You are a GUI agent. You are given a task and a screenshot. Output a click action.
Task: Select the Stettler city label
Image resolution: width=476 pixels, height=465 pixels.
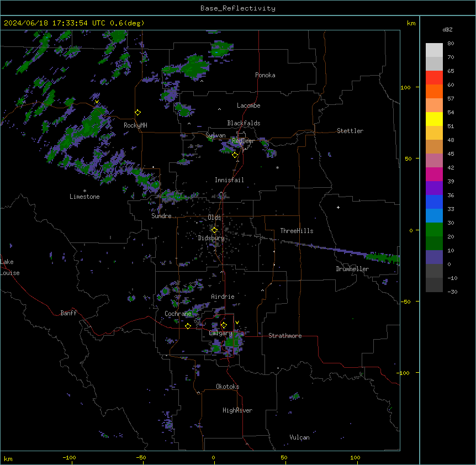350,131
